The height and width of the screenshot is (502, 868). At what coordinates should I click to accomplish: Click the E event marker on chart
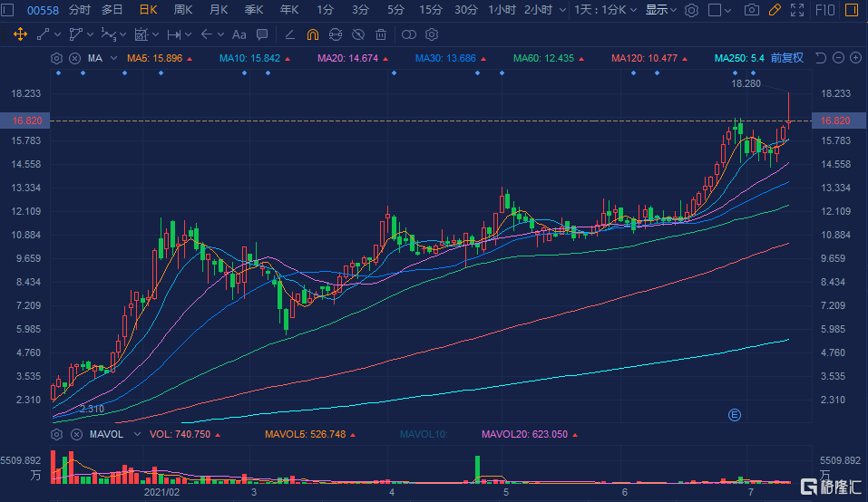[735, 414]
